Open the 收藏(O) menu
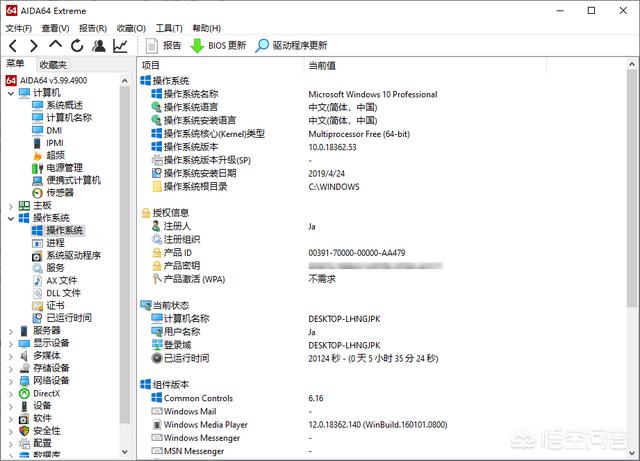 (x=131, y=28)
